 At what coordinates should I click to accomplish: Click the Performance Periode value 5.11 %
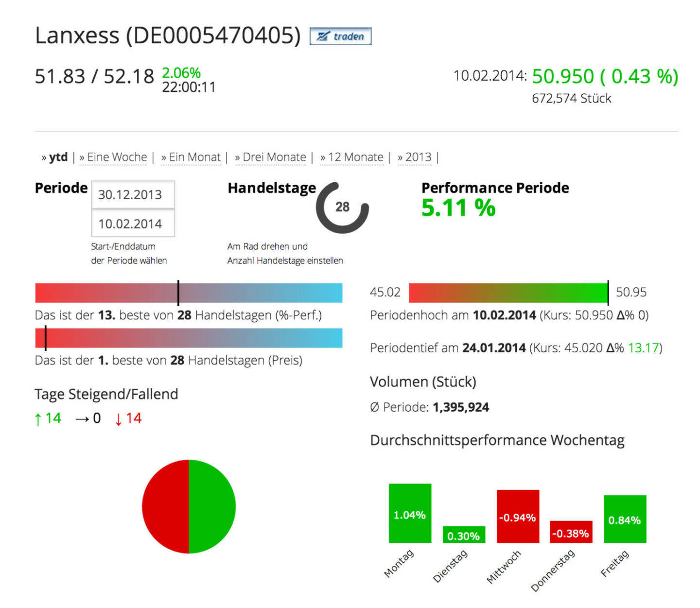(458, 208)
